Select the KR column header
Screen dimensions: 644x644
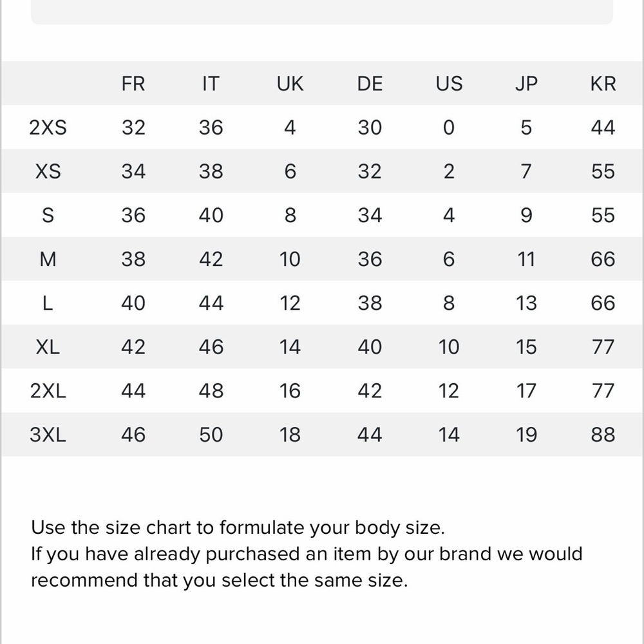tap(603, 84)
